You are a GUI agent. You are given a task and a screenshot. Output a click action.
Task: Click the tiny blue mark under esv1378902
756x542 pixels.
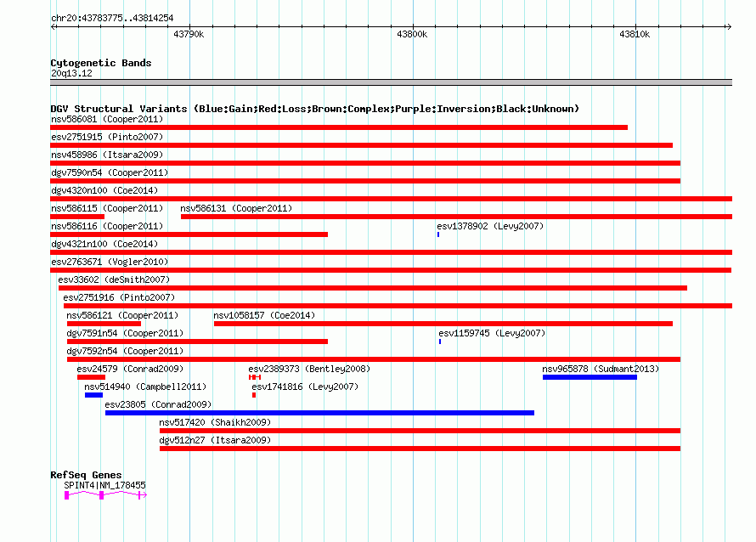point(438,234)
